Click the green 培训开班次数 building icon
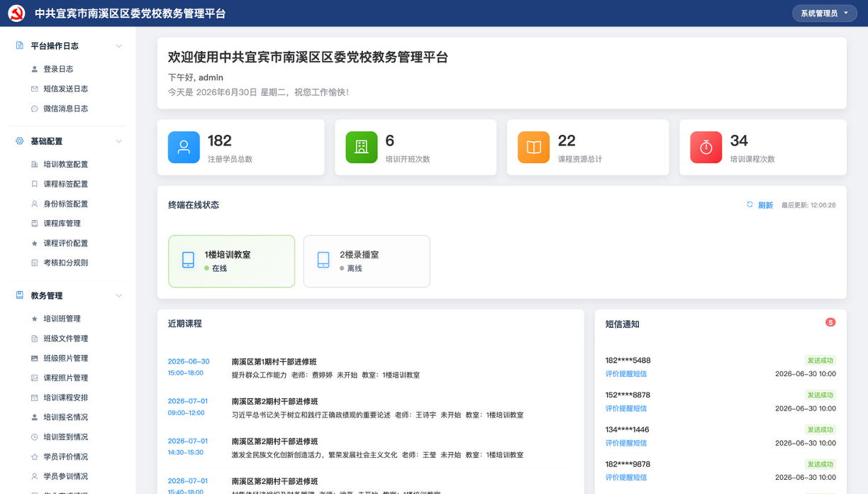Image resolution: width=868 pixels, height=494 pixels. point(362,147)
